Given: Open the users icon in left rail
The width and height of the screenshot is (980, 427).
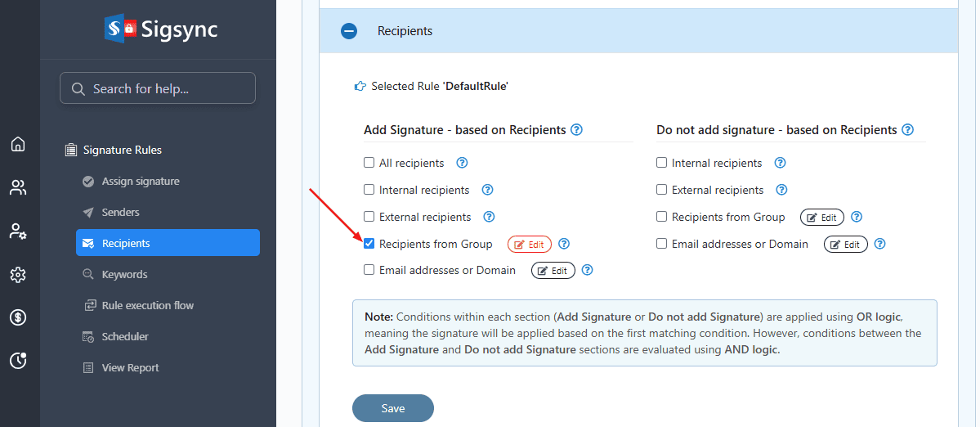Looking at the screenshot, I should tap(18, 188).
